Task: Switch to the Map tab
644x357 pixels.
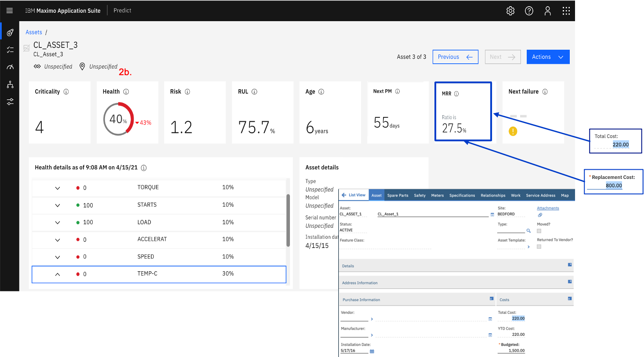Action: pos(565,195)
